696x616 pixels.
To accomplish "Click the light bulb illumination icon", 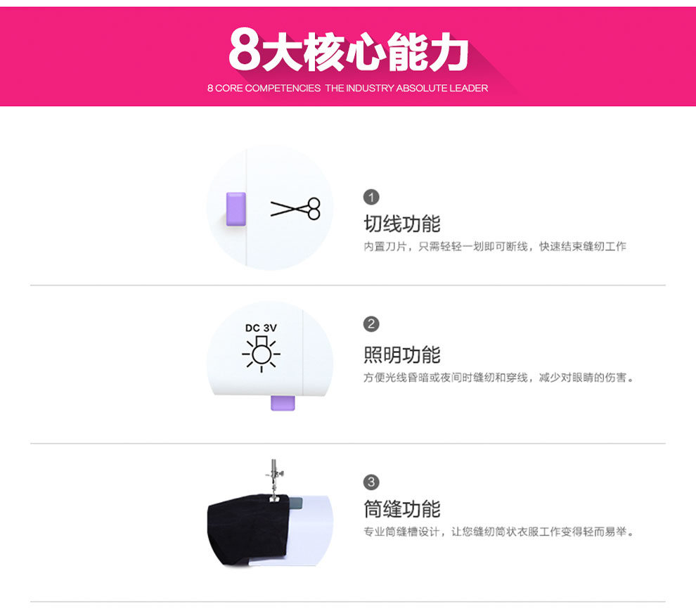I will click(261, 354).
